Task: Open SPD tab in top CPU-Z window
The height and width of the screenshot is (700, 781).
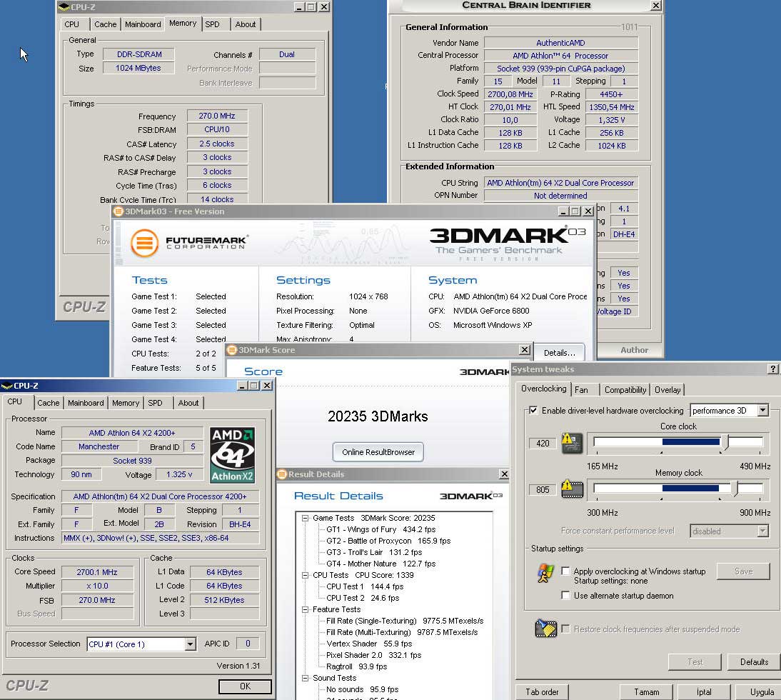Action: 212,24
